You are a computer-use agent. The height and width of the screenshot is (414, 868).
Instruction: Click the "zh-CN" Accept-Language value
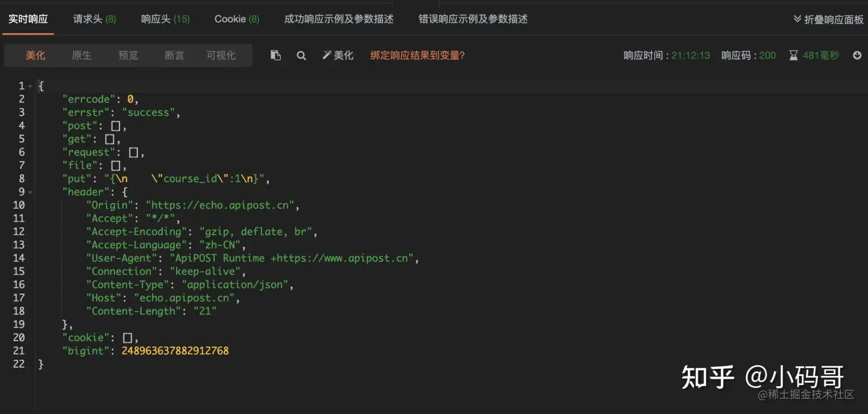coord(220,245)
